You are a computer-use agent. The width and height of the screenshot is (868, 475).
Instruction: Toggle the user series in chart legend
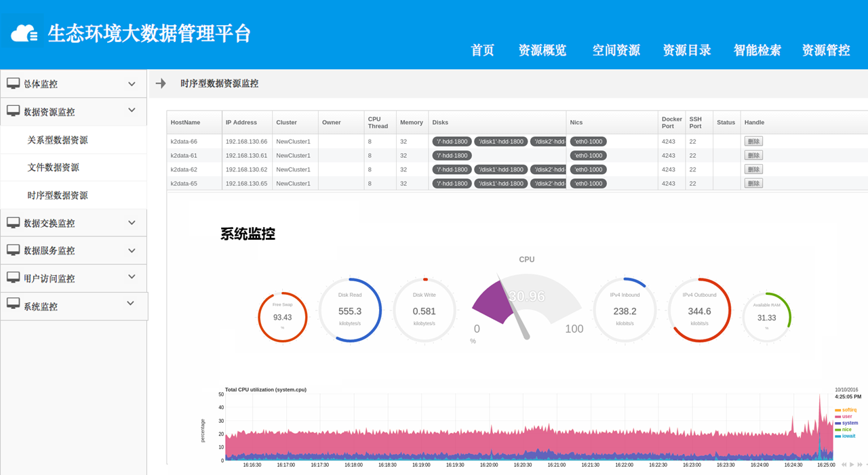tap(846, 417)
